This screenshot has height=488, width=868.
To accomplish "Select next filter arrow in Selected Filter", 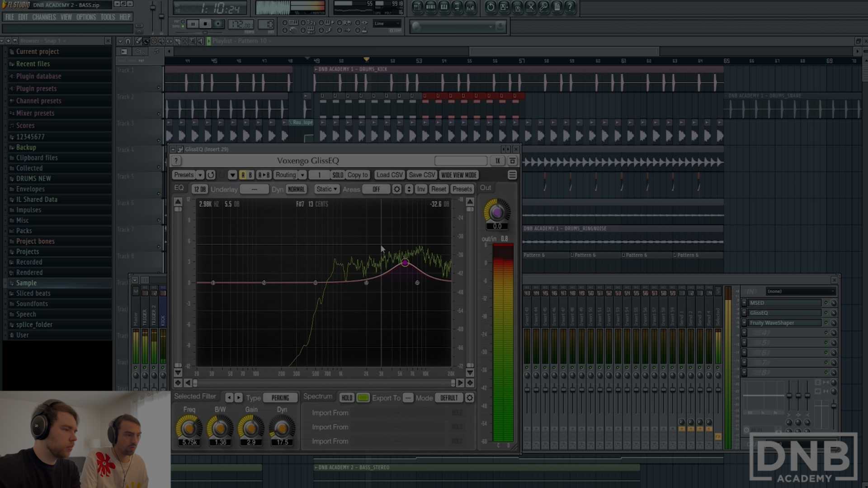I will click(x=238, y=398).
